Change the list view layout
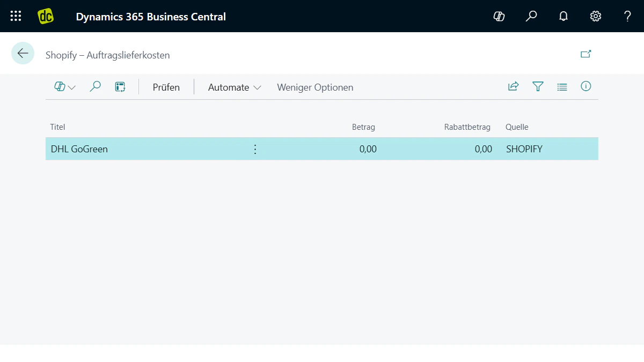644x362 pixels. (x=562, y=86)
